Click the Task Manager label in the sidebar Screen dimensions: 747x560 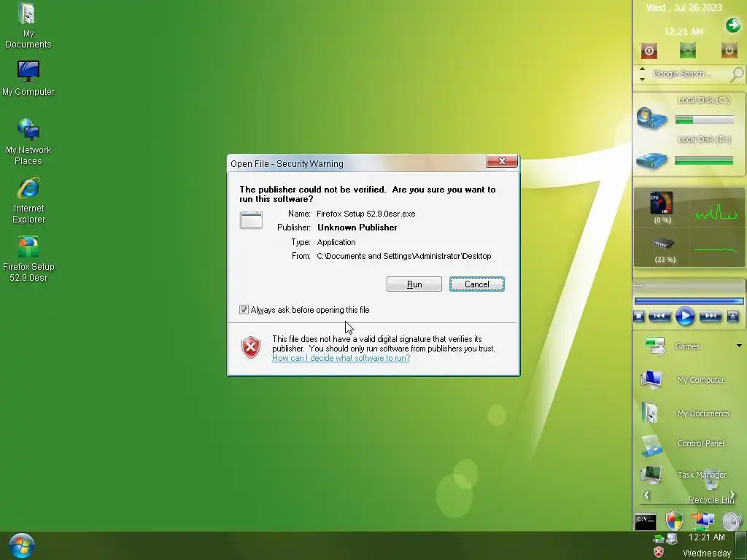(x=701, y=475)
